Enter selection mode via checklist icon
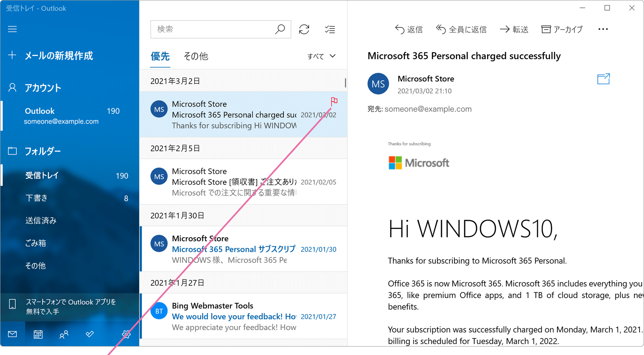644x355 pixels. (330, 29)
